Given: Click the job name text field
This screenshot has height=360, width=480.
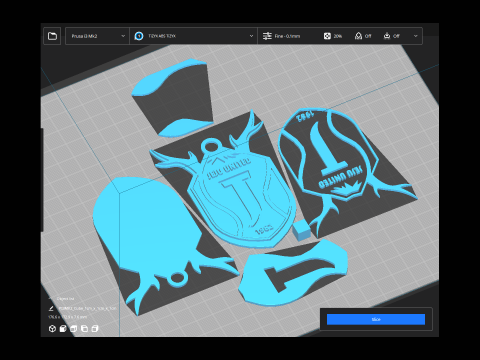Looking at the screenshot, I should coord(87,308).
